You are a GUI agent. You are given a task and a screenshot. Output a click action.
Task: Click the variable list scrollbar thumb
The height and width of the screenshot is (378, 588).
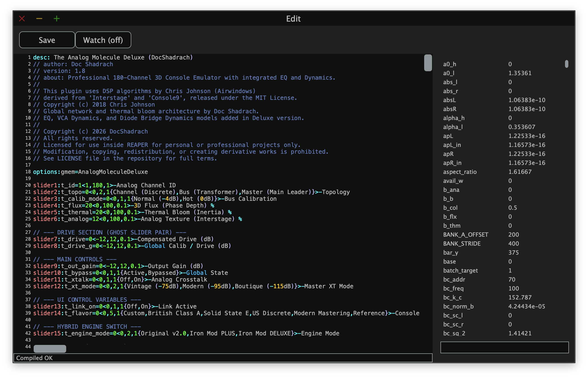(x=567, y=64)
